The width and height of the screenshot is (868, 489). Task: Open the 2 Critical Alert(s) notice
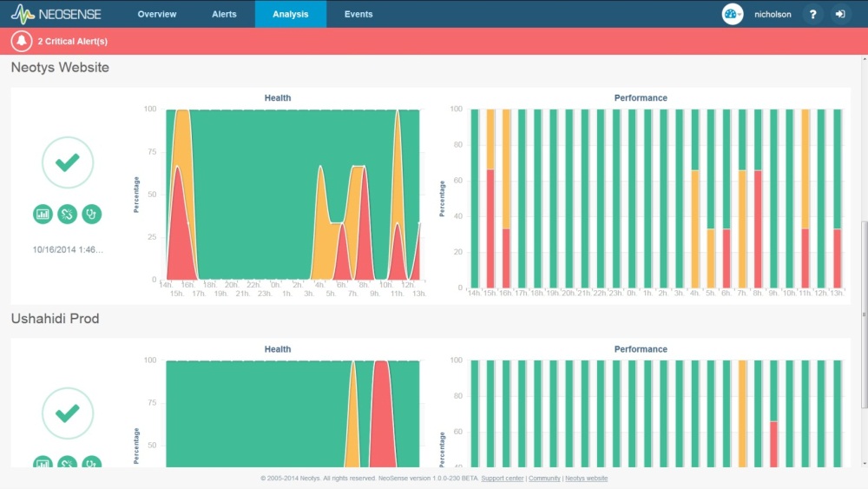[73, 42]
